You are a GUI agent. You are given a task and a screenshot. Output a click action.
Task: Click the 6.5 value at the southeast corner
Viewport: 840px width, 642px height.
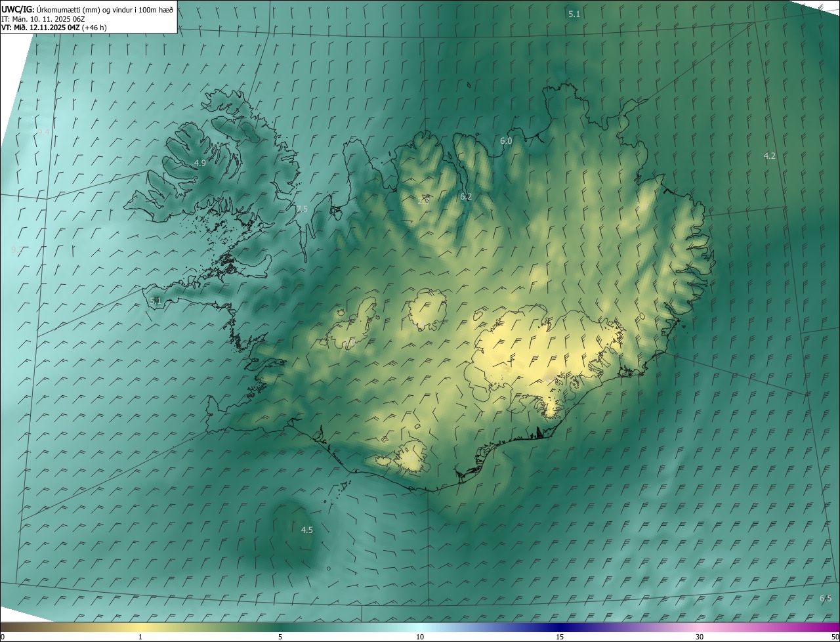826,598
